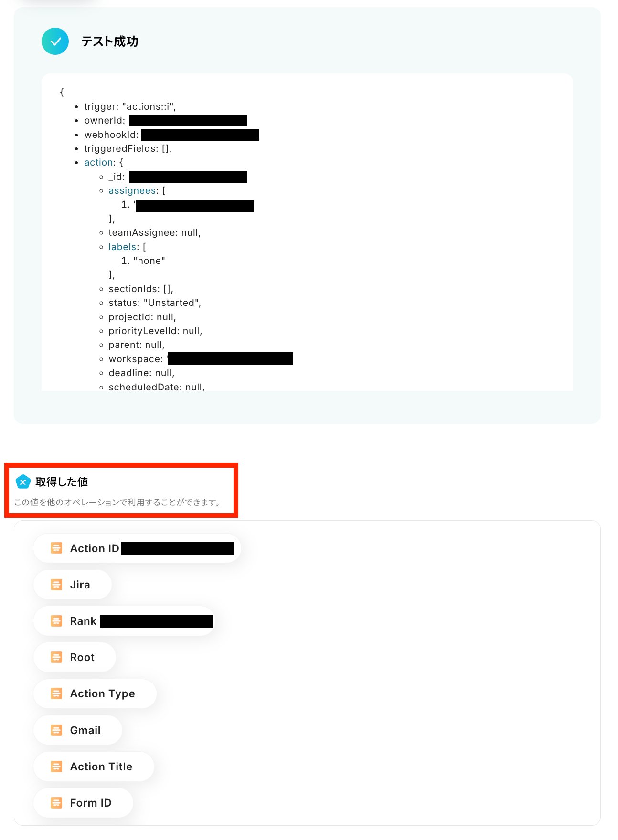Click the orange icon on Action Type chip
618x840 pixels.
[x=56, y=693]
